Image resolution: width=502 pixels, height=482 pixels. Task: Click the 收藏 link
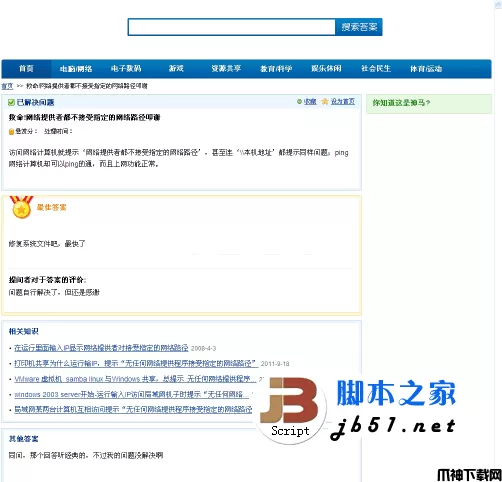[310, 101]
